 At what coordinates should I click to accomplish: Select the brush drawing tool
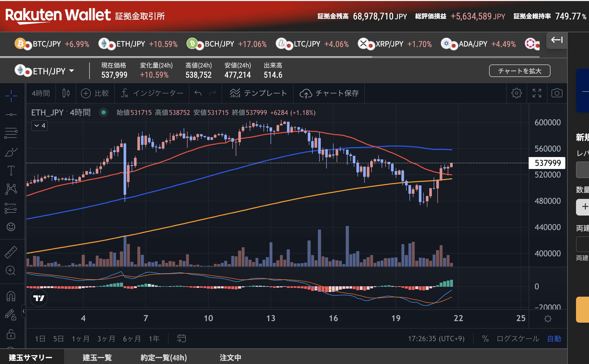click(11, 152)
